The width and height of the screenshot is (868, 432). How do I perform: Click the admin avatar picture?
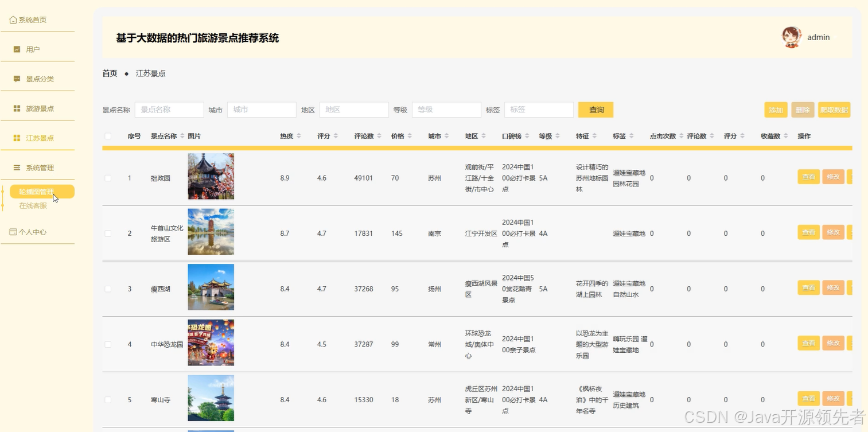click(x=792, y=37)
